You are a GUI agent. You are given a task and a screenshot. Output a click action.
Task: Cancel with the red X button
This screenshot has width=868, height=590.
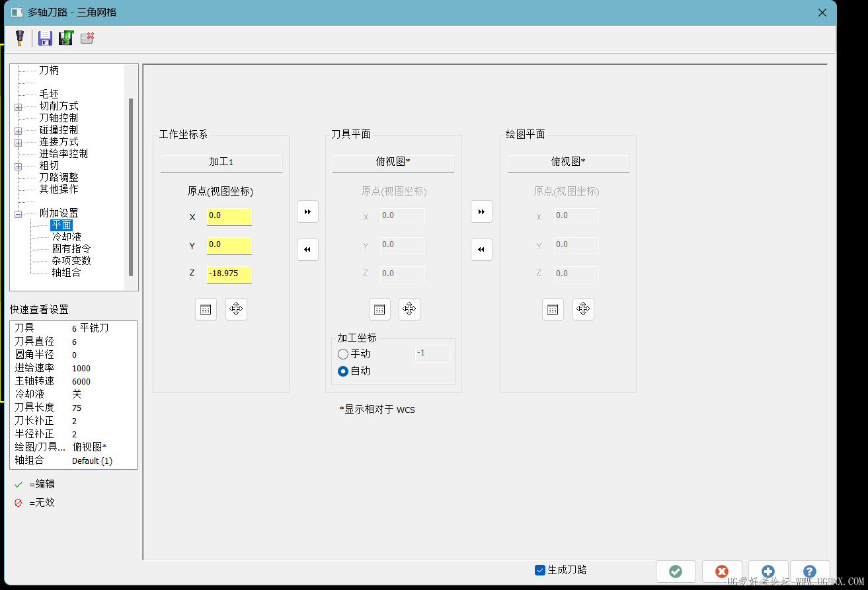pyautogui.click(x=722, y=572)
